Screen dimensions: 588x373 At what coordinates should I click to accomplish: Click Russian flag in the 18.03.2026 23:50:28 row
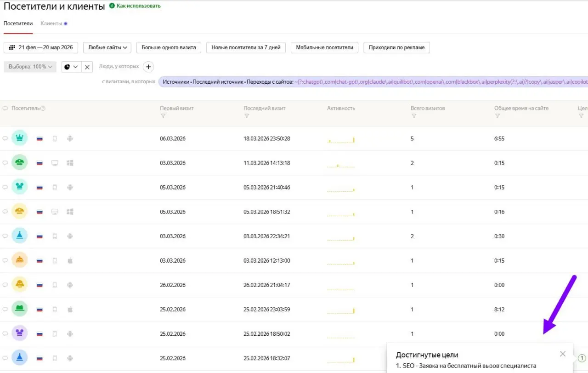tap(40, 138)
